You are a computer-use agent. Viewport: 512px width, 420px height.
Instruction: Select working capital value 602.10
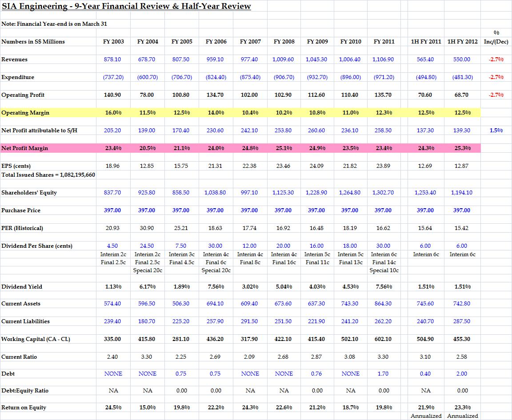click(383, 339)
